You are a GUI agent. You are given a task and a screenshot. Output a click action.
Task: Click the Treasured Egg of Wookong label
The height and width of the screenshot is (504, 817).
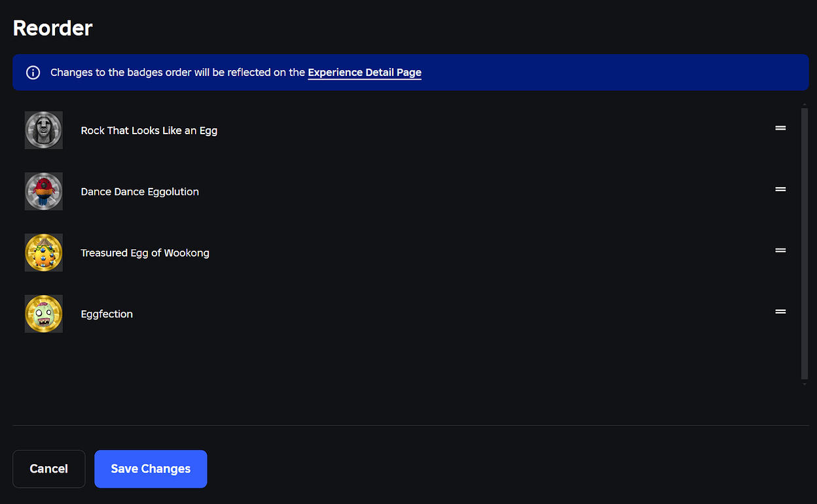[145, 253]
